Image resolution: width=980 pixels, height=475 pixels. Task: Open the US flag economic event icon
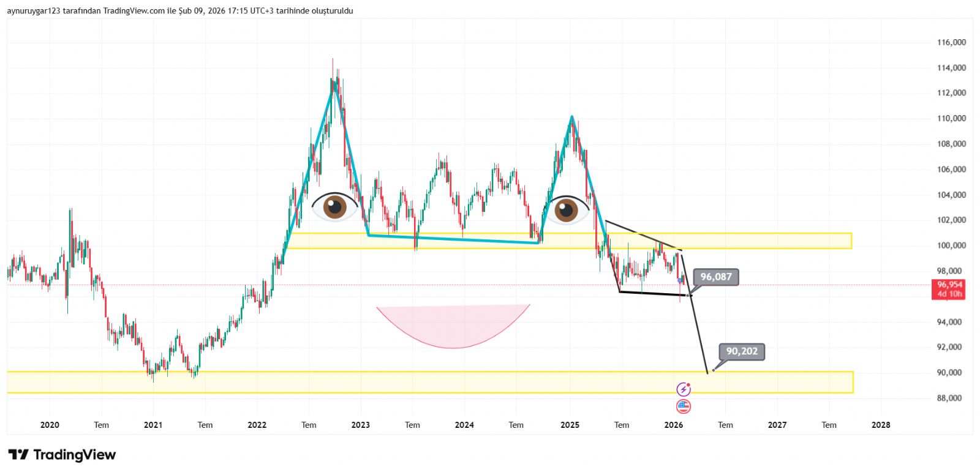click(x=684, y=406)
